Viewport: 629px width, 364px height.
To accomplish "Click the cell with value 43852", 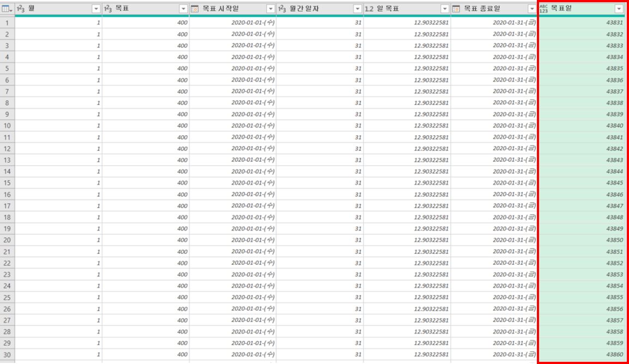I will point(581,263).
